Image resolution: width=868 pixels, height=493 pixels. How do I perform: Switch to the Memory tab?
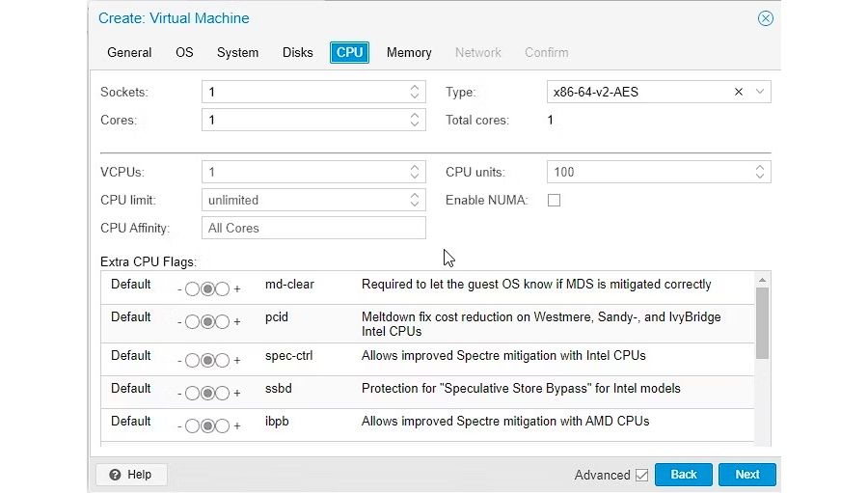tap(409, 52)
